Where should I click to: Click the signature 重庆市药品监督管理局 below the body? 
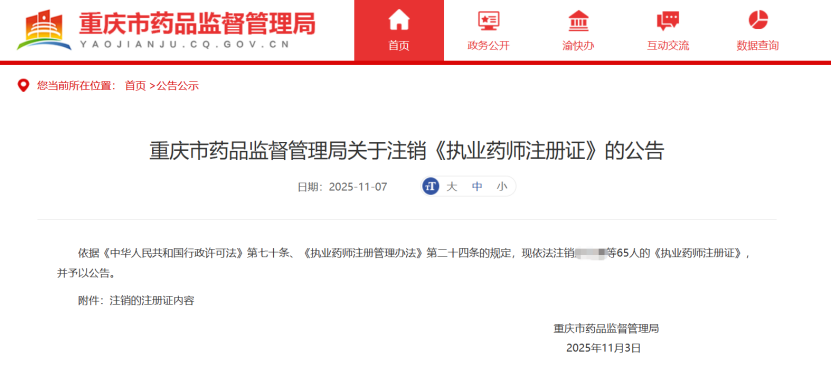pyautogui.click(x=606, y=329)
